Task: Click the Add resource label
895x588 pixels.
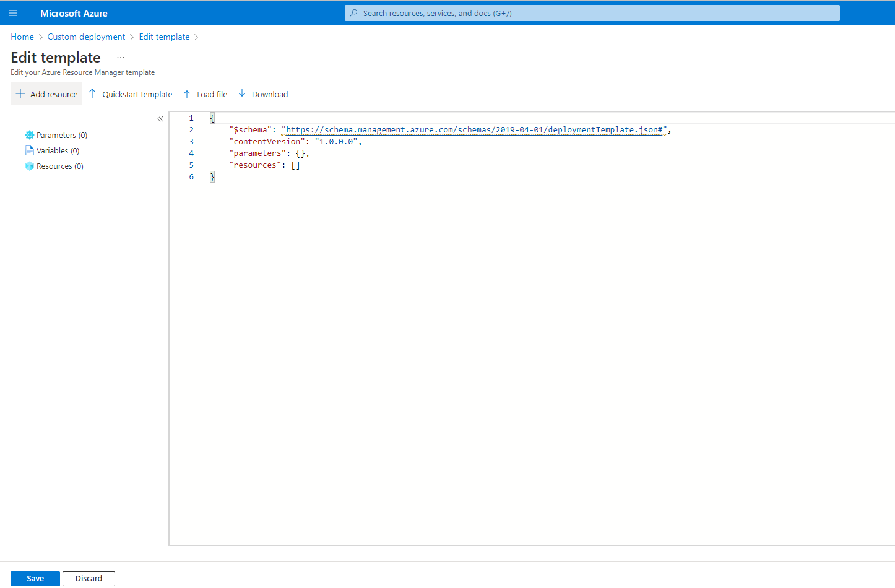Action: [x=54, y=94]
